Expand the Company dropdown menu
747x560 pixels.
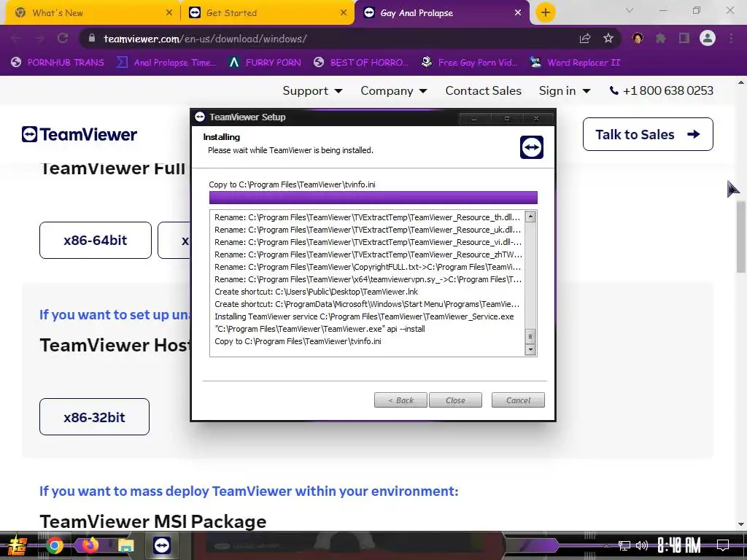(x=393, y=90)
